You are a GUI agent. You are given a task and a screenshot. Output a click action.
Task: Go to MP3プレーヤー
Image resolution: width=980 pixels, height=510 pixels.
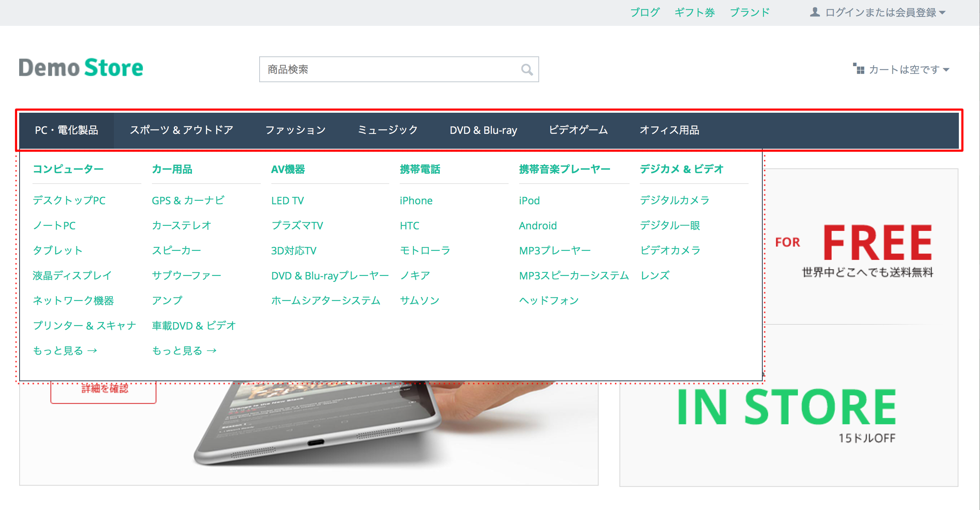555,251
